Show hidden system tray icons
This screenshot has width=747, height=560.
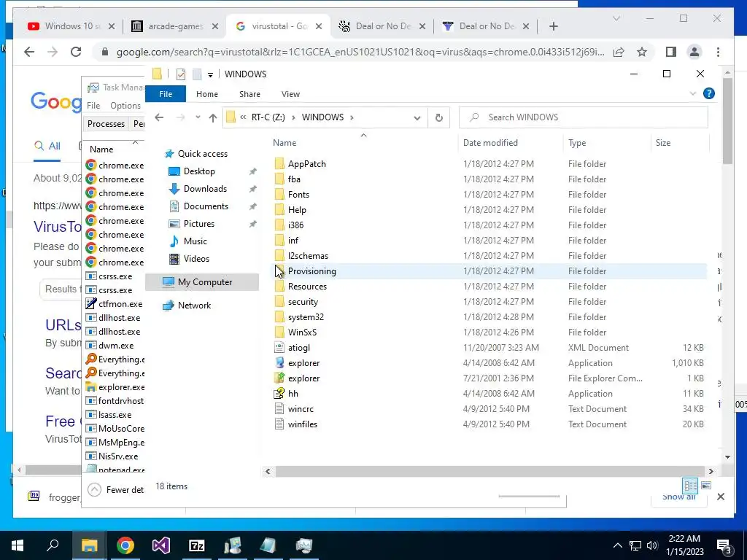pyautogui.click(x=617, y=545)
